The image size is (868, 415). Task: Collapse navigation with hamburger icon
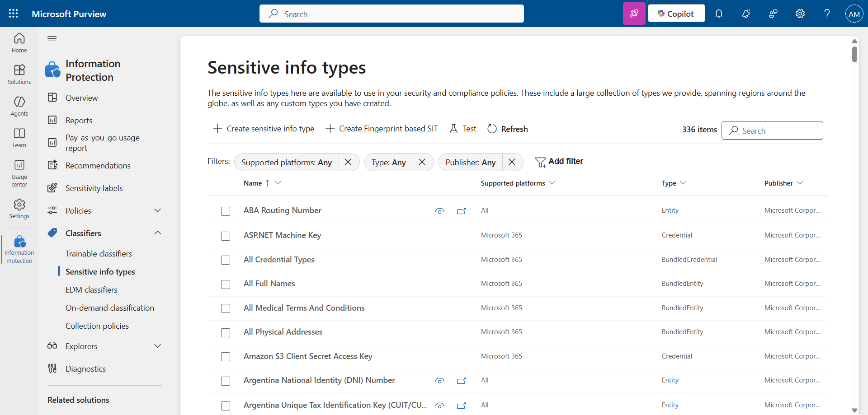pyautogui.click(x=52, y=38)
